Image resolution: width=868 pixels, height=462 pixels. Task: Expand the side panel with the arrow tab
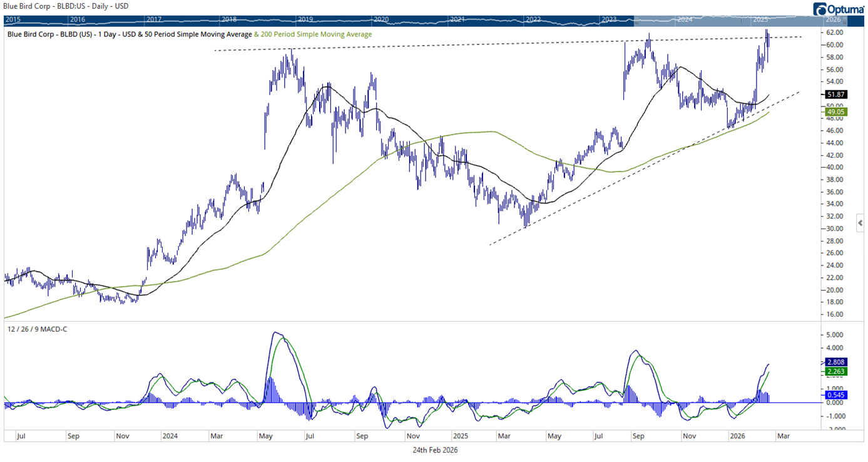(860, 222)
